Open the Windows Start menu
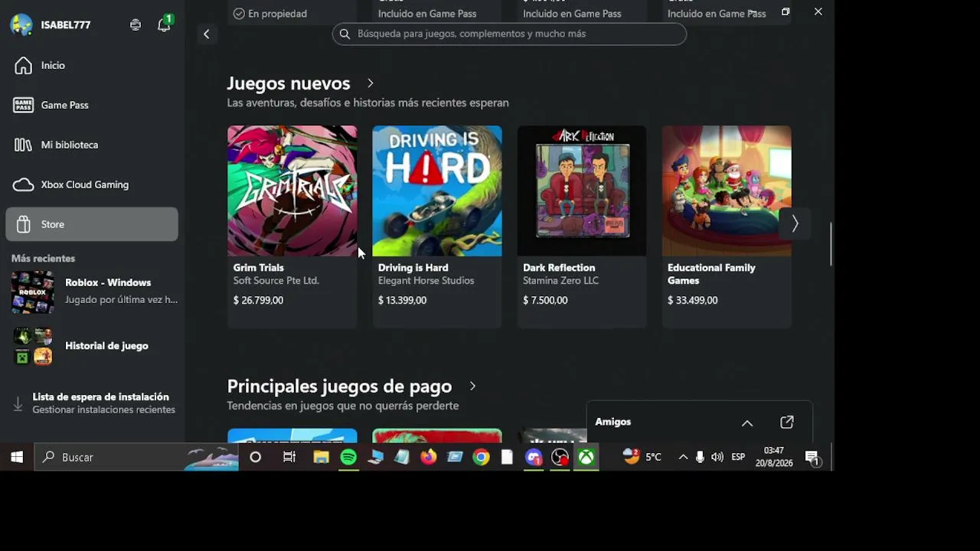The image size is (980, 551). 17,457
